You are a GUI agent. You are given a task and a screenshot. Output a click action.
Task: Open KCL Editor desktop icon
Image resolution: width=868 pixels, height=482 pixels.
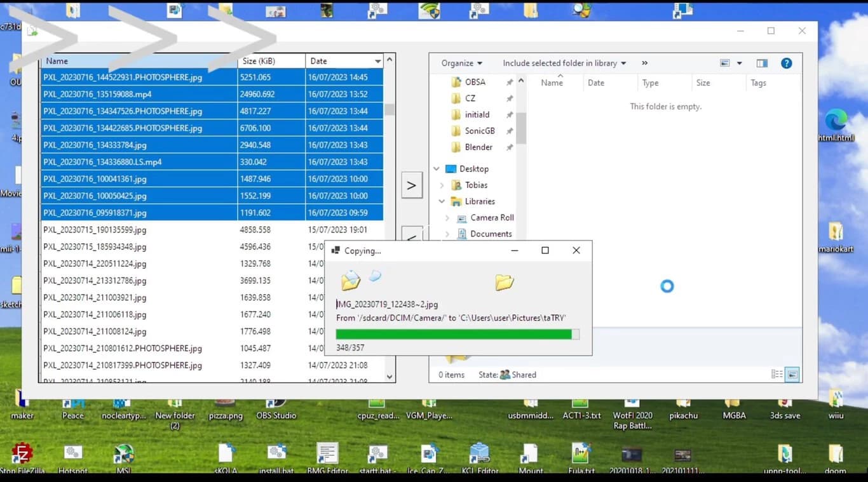click(x=479, y=459)
